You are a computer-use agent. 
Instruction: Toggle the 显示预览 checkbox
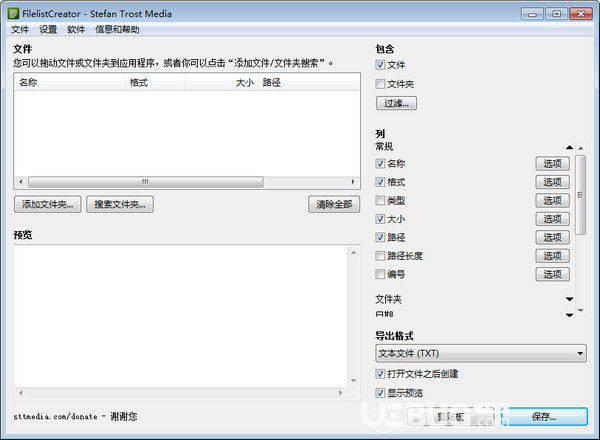[380, 393]
